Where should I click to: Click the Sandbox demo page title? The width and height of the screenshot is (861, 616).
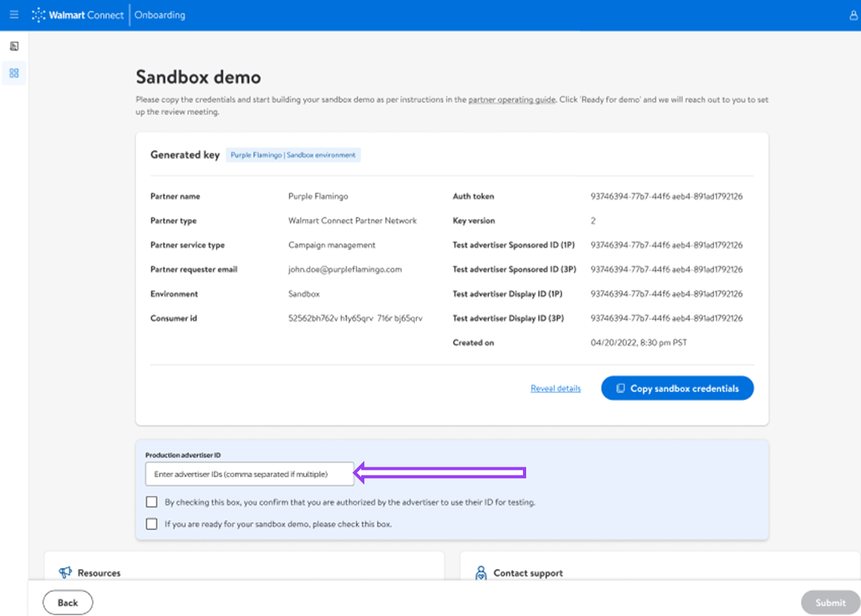point(198,77)
